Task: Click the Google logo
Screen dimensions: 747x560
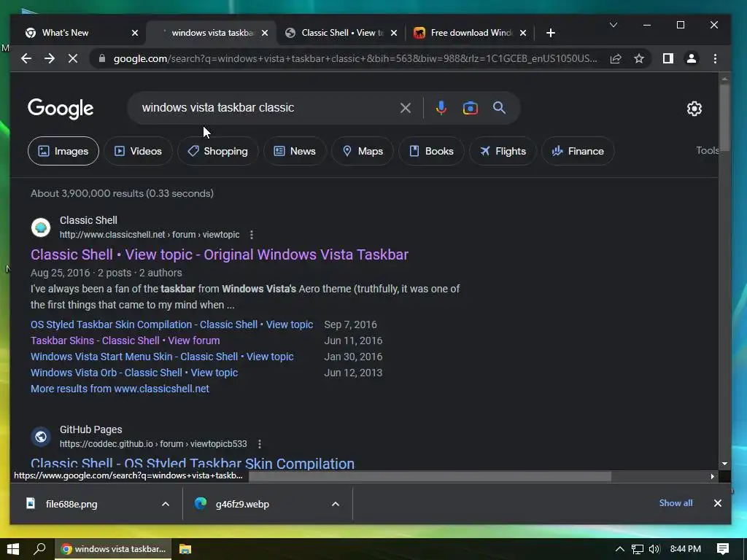Action: [61, 109]
